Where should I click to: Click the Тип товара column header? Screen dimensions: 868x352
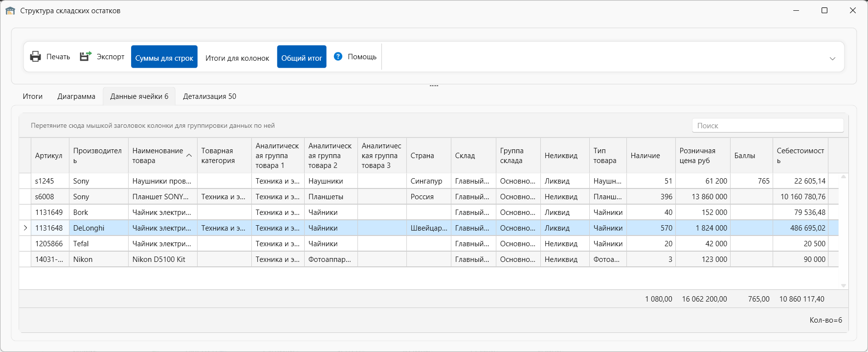(x=608, y=156)
